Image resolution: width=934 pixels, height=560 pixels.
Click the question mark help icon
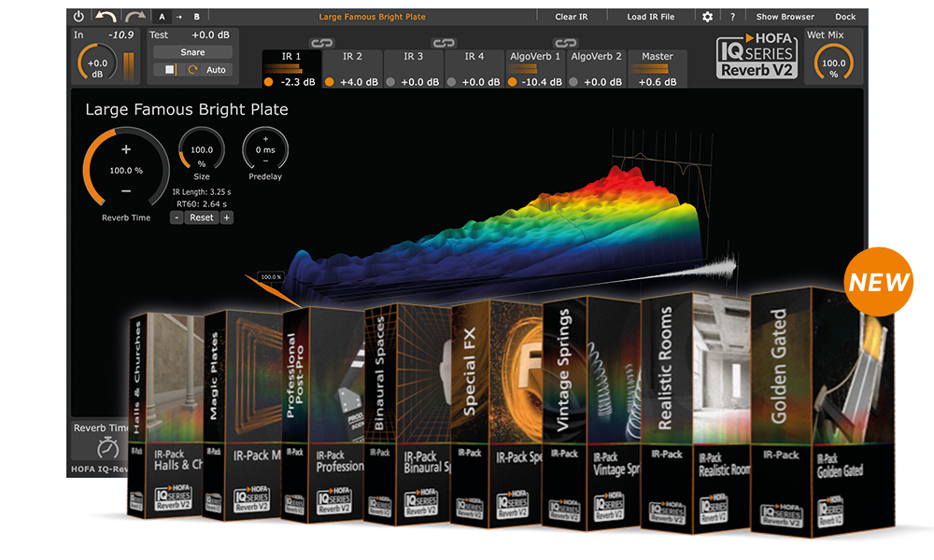pyautogui.click(x=732, y=17)
